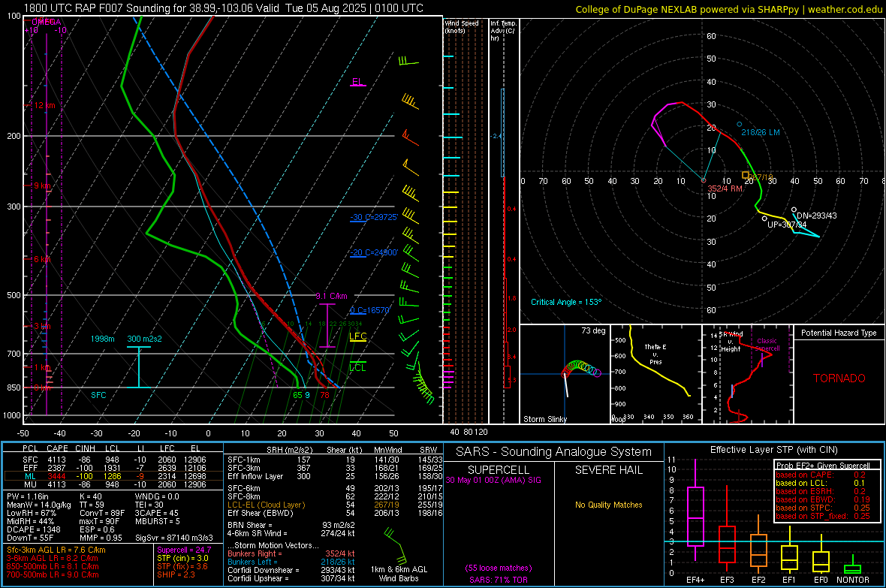Click the Theta-E v. Pres inset plot

(x=655, y=374)
